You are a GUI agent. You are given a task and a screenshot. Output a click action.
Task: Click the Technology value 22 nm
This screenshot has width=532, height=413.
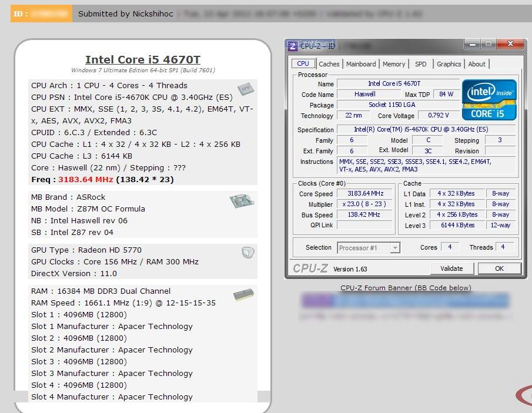pos(353,115)
